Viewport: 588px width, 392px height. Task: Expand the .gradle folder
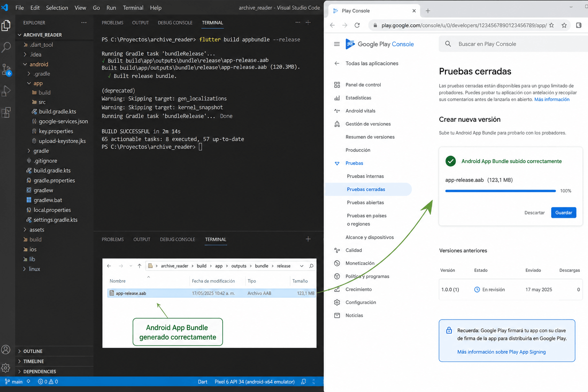[x=29, y=73]
